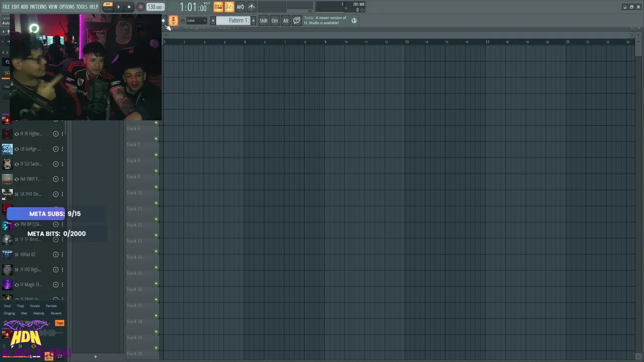Add IF HD BigS sample with plus icon
The image size is (644, 362).
pyautogui.click(x=56, y=269)
